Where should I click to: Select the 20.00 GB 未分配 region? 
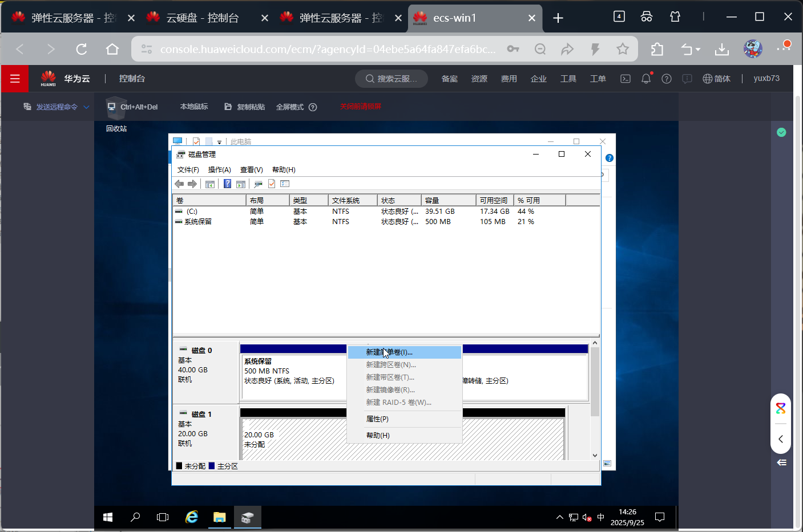pyautogui.click(x=402, y=439)
